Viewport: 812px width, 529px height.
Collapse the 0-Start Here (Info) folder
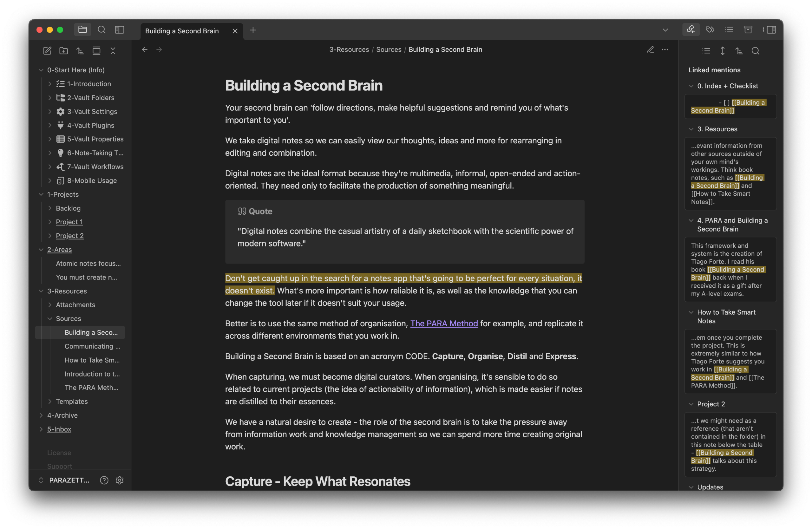[x=41, y=70]
